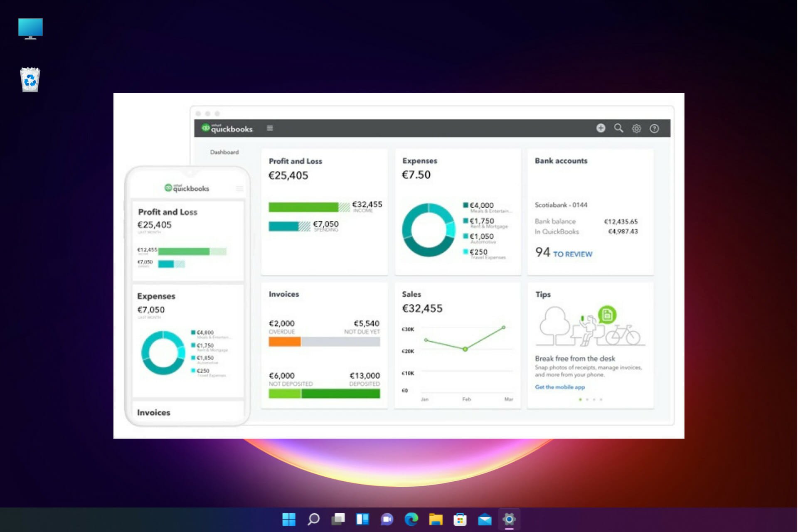Click the Bank accounts card heading
This screenshot has height=532, width=798.
561,161
